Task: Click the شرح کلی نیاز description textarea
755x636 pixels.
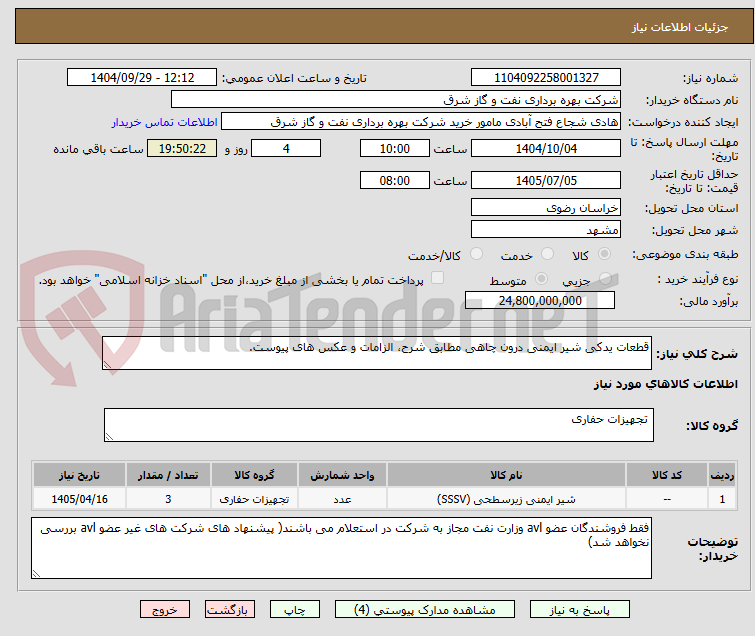Action: coord(377,353)
